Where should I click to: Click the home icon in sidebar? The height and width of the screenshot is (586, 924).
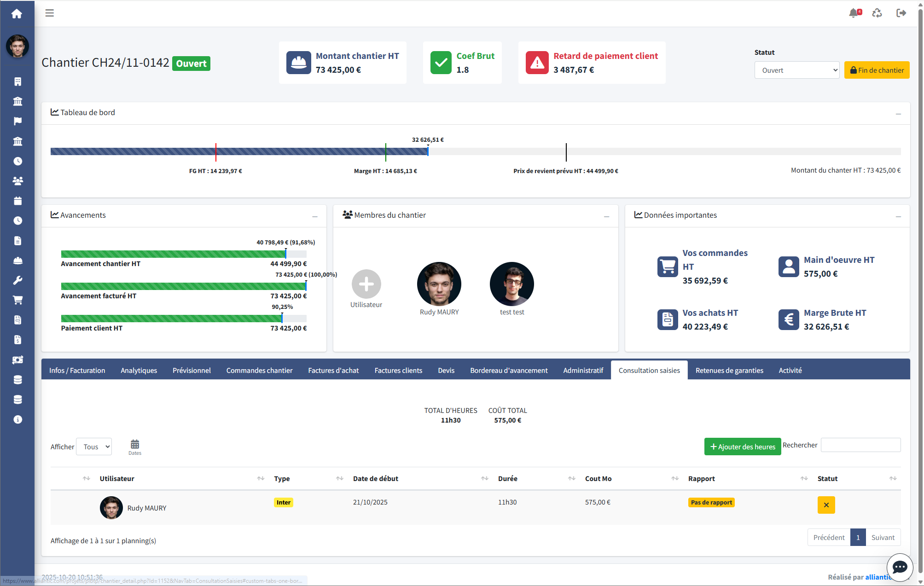click(x=17, y=14)
